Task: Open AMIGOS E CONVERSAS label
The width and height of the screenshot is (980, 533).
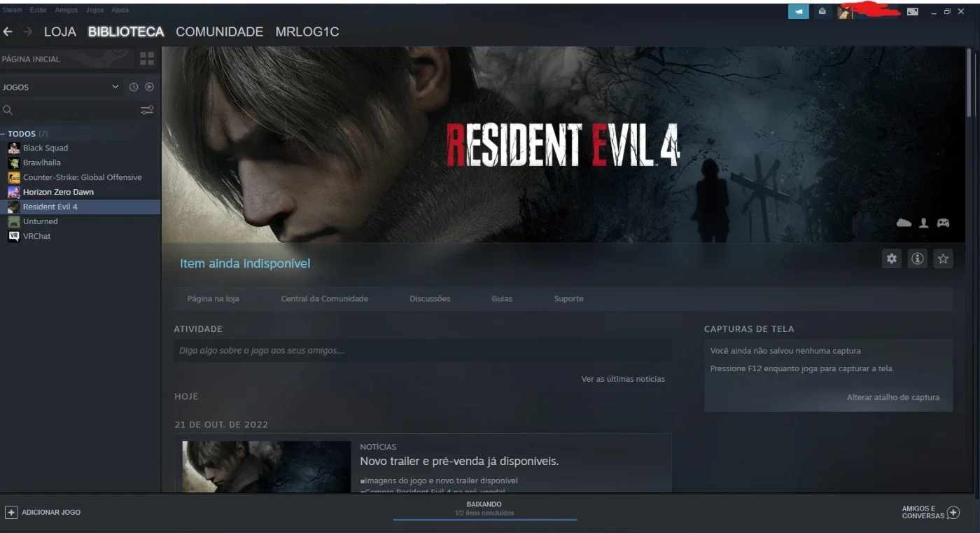Action: (x=923, y=513)
